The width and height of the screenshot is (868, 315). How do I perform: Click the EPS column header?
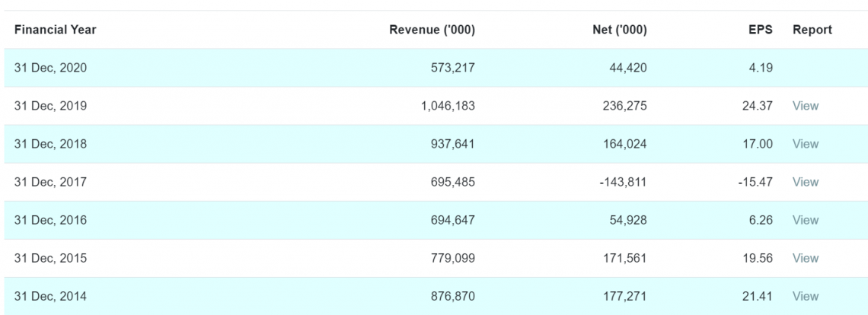[x=760, y=30]
